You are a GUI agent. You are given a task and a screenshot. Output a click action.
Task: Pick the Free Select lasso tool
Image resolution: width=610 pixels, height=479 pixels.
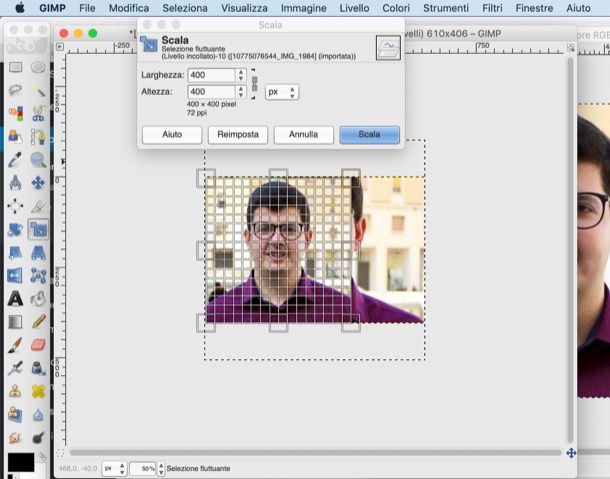(15, 90)
